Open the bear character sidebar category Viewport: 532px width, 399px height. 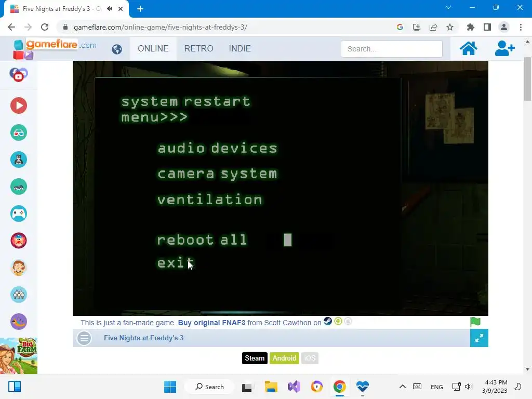19,159
